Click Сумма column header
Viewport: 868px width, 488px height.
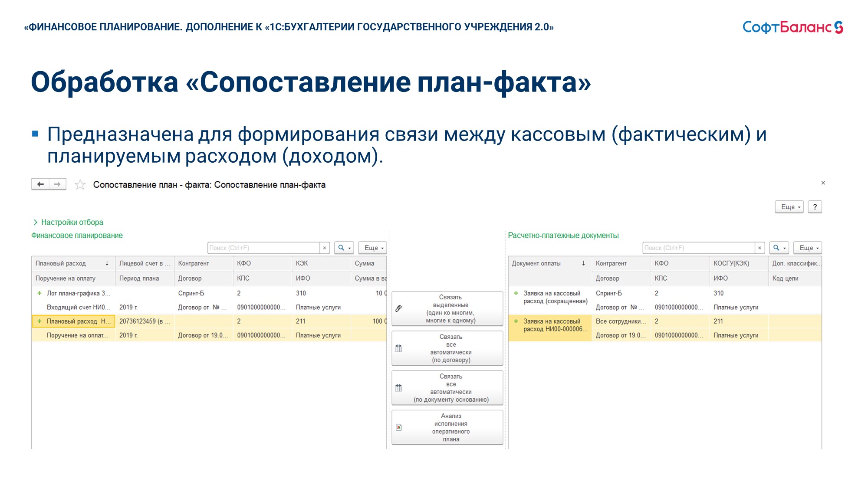368,263
